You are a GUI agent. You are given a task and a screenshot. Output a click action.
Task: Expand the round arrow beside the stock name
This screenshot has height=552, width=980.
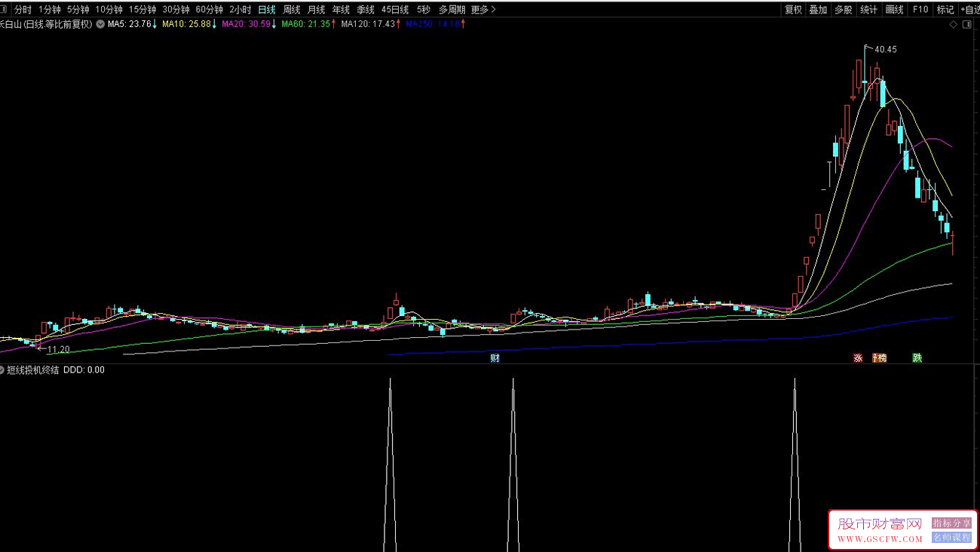point(100,24)
